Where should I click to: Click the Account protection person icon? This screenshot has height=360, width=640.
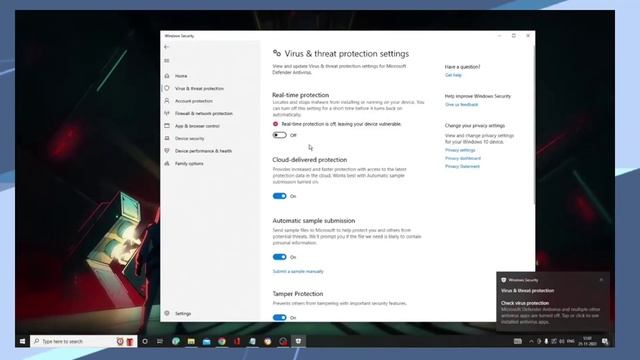coord(167,101)
